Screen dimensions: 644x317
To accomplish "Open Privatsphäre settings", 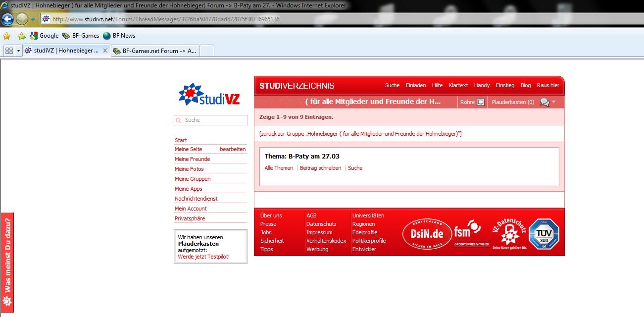I will point(190,218).
